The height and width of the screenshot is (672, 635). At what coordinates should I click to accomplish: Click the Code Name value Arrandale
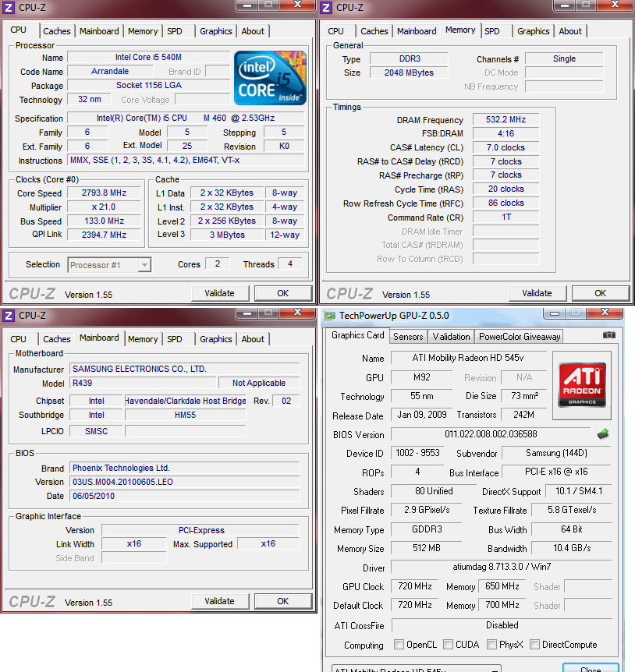(x=110, y=71)
